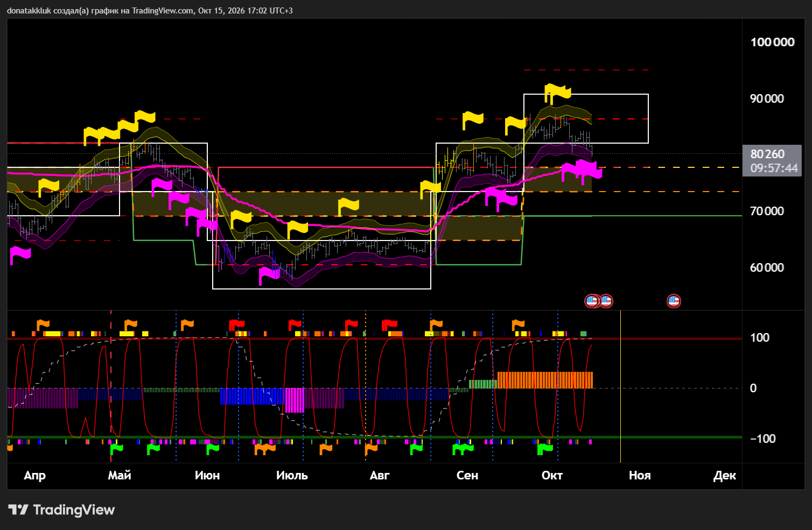Viewport: 812px width, 530px height.
Task: Click the Сен label on the time axis
Action: coord(467,475)
